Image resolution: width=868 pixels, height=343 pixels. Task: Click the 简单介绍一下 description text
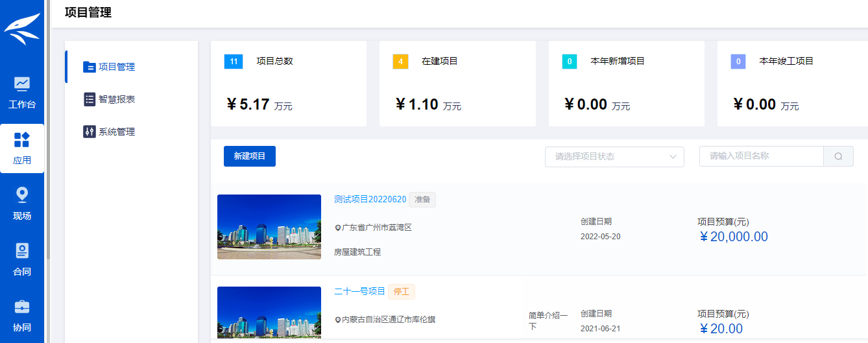548,320
